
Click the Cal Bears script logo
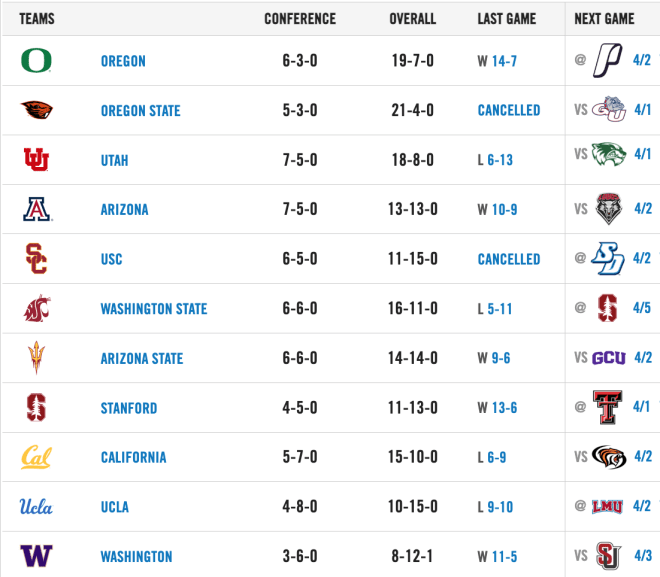36,457
